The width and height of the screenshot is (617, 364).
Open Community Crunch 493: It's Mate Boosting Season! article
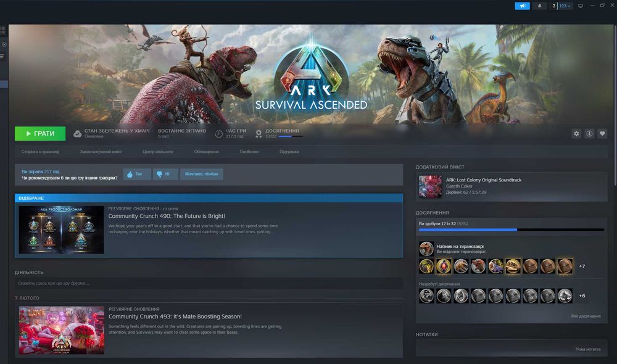pyautogui.click(x=175, y=316)
